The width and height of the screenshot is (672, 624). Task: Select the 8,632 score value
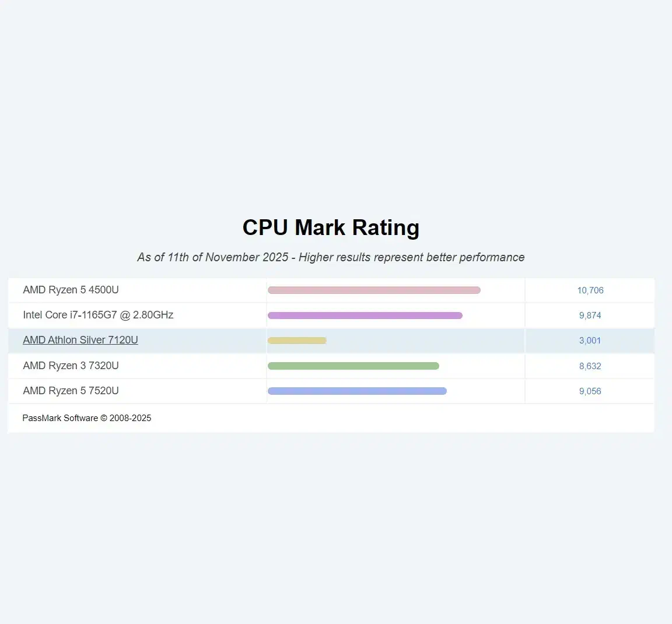tap(590, 366)
